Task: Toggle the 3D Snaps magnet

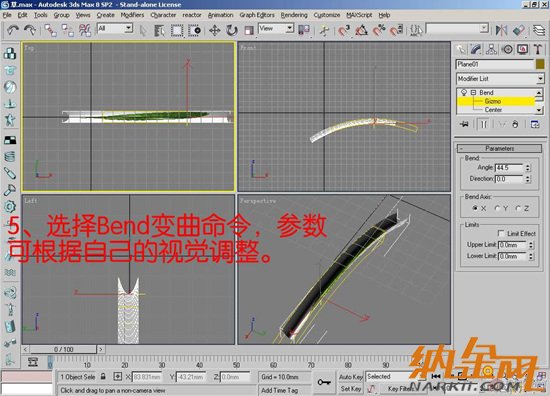Action: [x=344, y=31]
